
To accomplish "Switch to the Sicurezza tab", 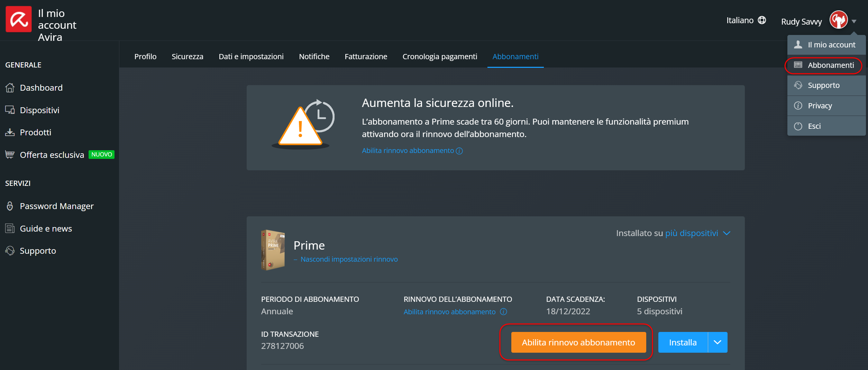I will coord(187,56).
